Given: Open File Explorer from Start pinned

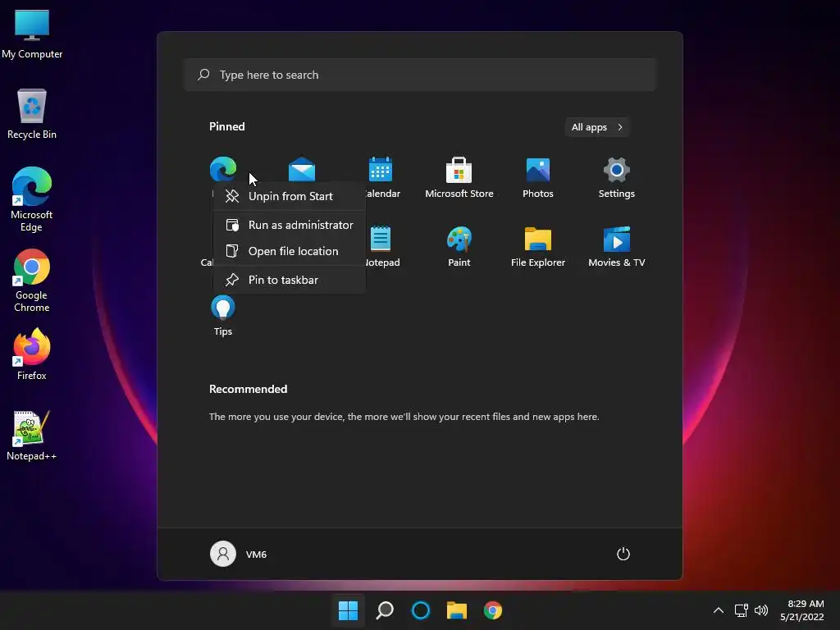Looking at the screenshot, I should [538, 246].
